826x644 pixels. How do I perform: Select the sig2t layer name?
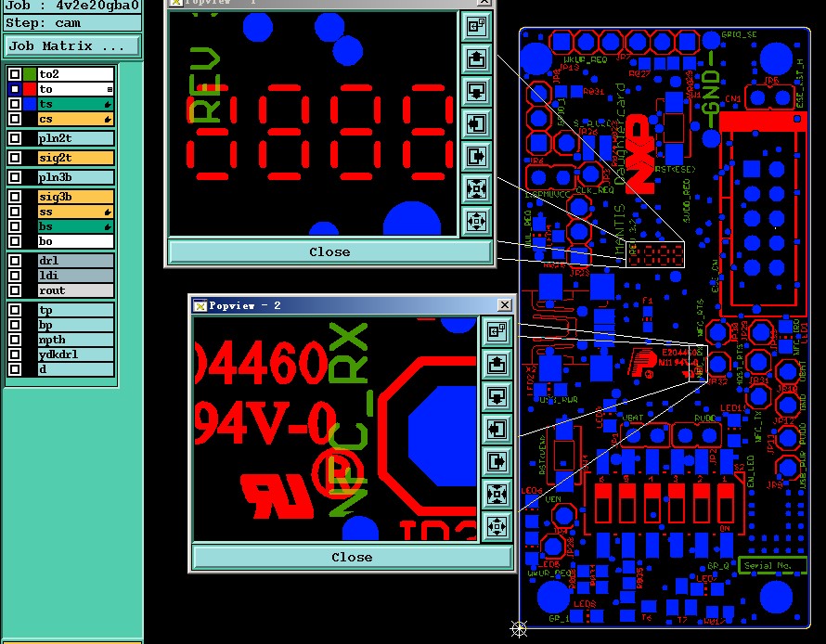tap(76, 158)
